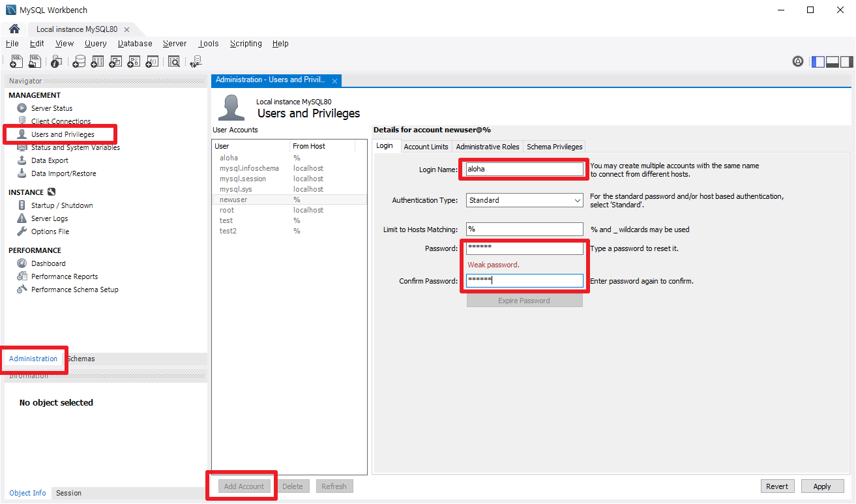The height and width of the screenshot is (504, 856).
Task: Create a new SQL tab icon
Action: click(16, 61)
